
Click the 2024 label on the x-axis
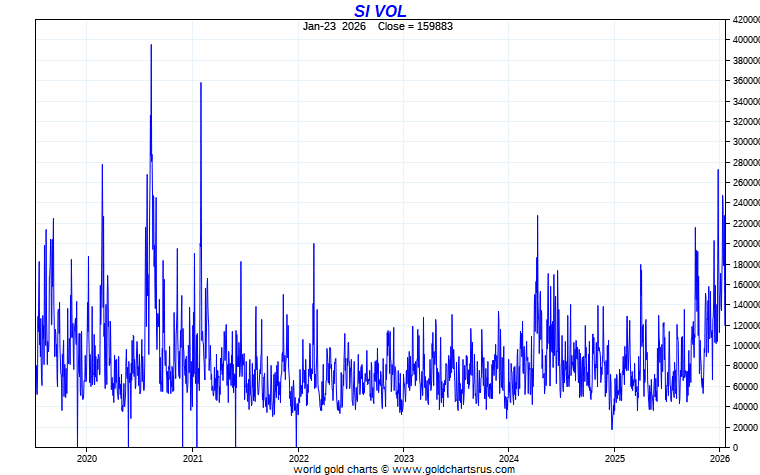click(508, 457)
